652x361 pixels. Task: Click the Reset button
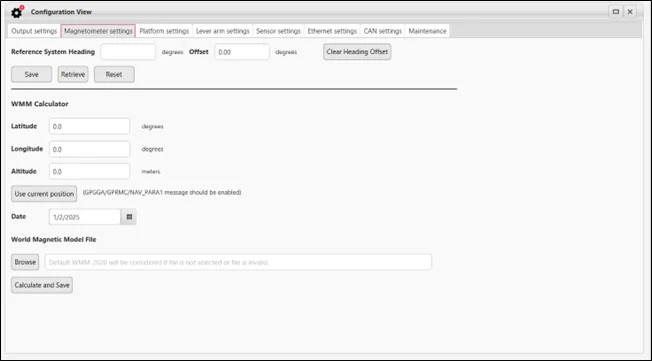click(114, 74)
